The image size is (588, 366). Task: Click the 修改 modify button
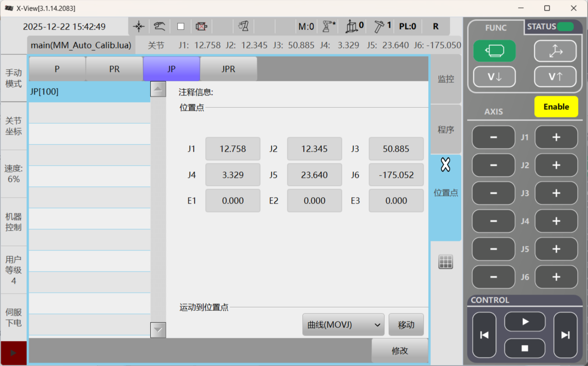(x=399, y=351)
